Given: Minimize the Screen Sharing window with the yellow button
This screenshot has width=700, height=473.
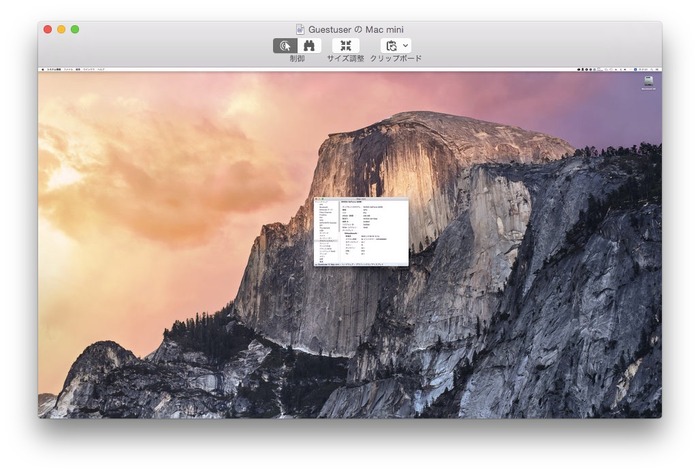Looking at the screenshot, I should click(x=61, y=29).
